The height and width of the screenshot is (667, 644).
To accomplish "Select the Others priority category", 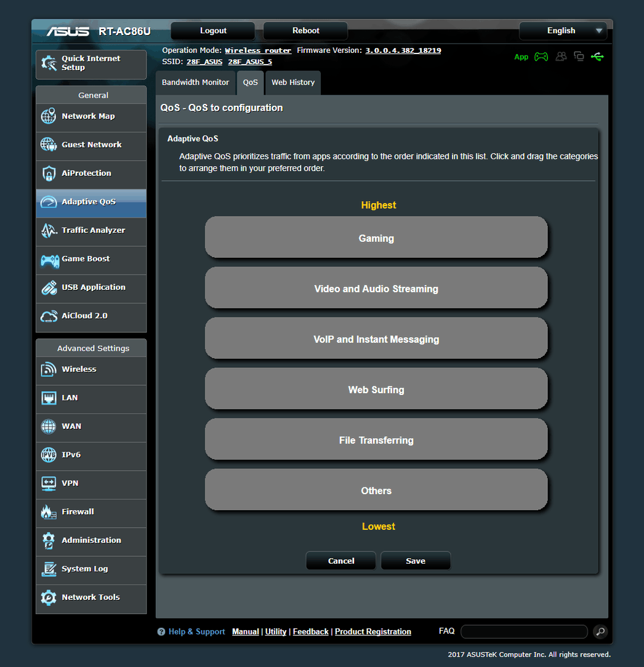I will click(376, 490).
